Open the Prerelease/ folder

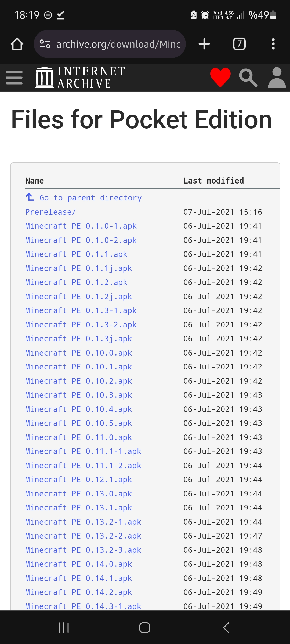[50, 212]
